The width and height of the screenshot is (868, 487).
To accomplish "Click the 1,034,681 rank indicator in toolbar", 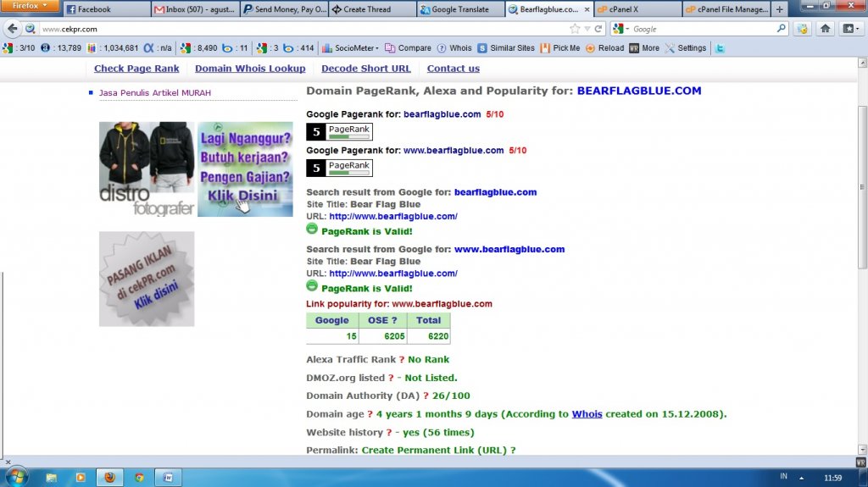I will (113, 48).
